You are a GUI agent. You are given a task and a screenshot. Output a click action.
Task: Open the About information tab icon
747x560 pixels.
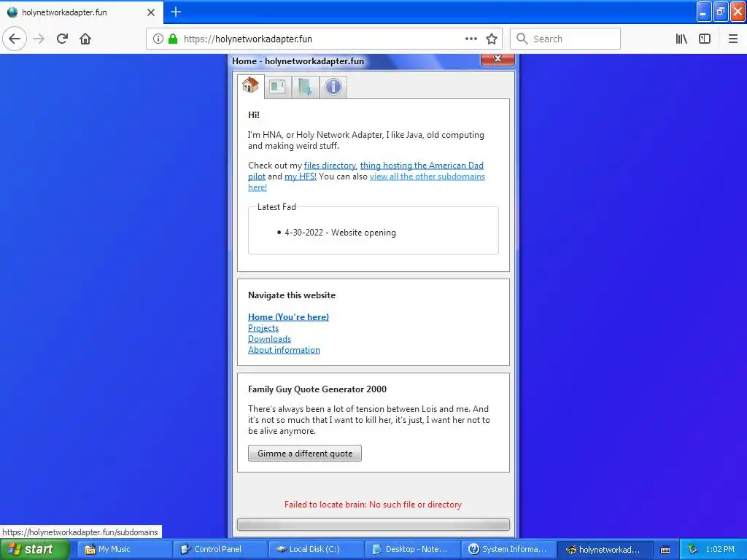333,87
